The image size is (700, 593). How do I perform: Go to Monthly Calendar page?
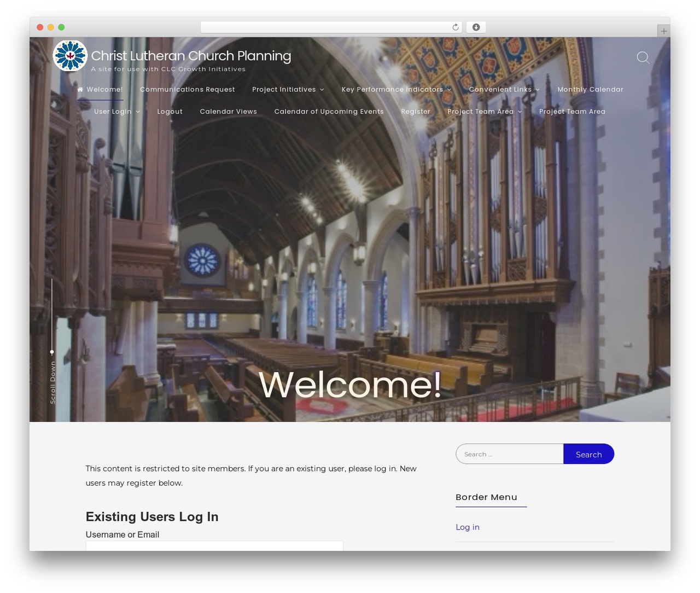(x=590, y=89)
